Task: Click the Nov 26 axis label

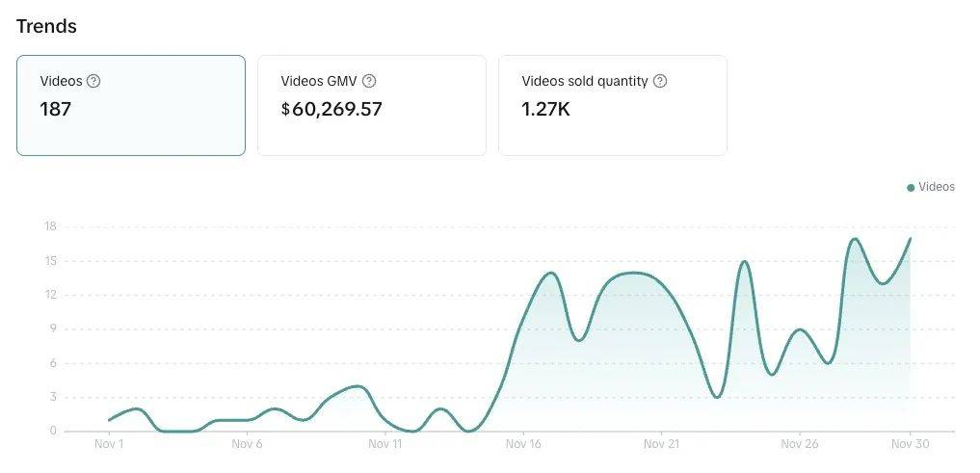Action: tap(799, 444)
